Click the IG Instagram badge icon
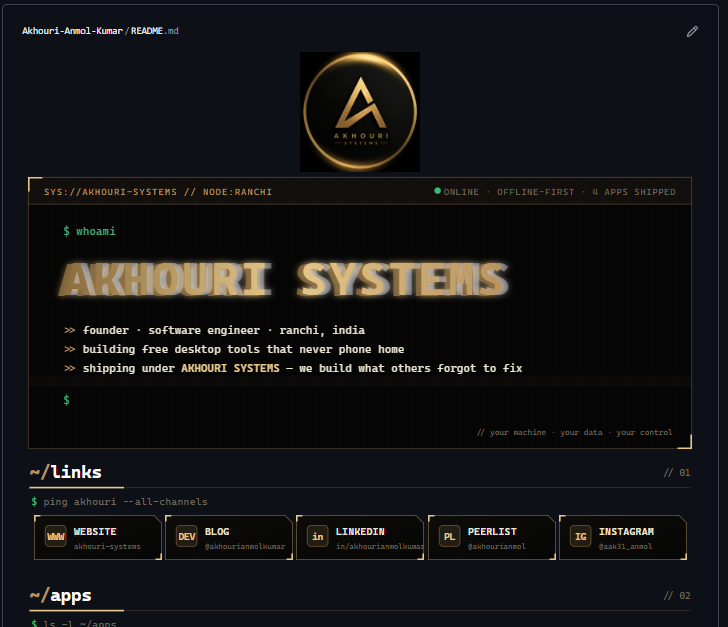 click(580, 536)
